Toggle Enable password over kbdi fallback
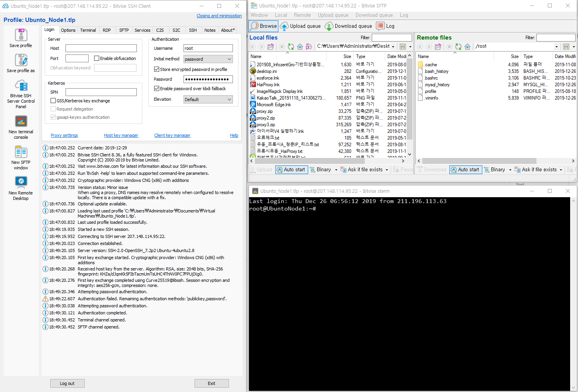Image resolution: width=578 pixels, height=392 pixels. [x=156, y=89]
